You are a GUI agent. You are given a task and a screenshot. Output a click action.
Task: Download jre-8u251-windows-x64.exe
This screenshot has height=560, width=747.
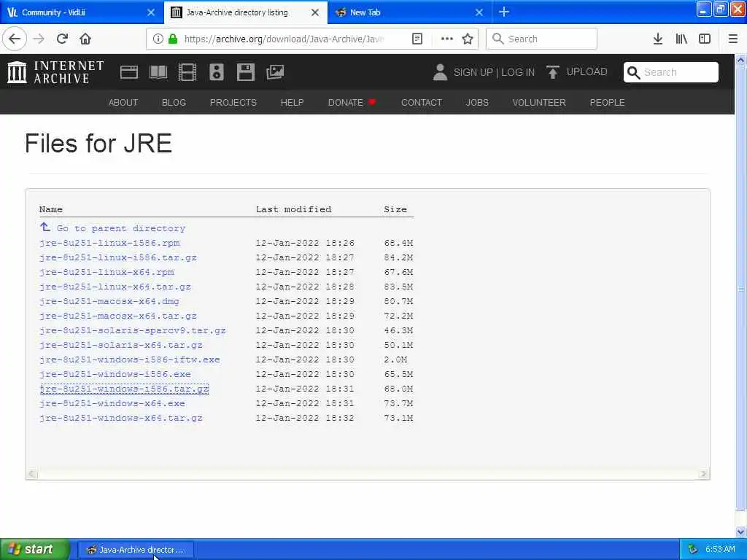point(112,403)
